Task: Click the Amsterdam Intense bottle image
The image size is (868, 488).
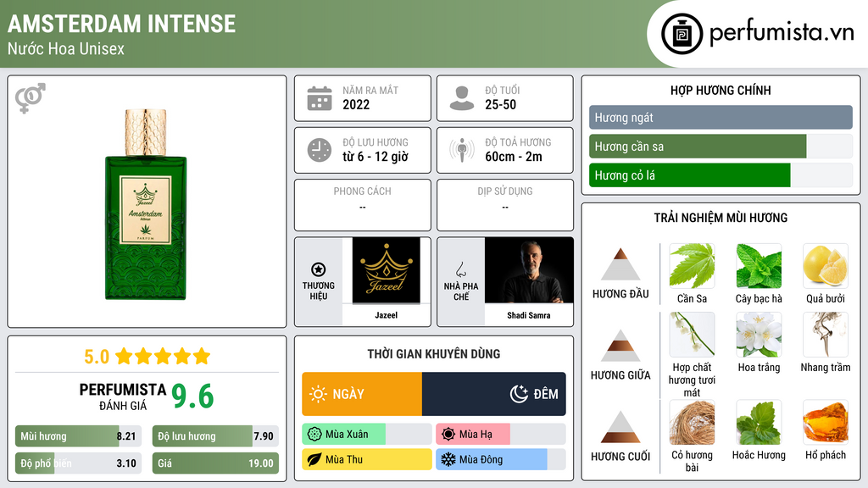Action: (x=146, y=205)
